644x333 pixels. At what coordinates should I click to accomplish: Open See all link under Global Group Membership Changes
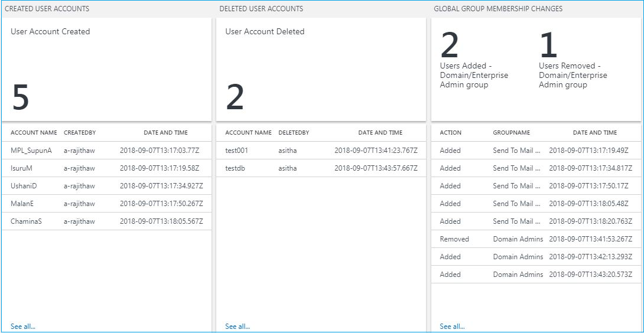coord(452,327)
